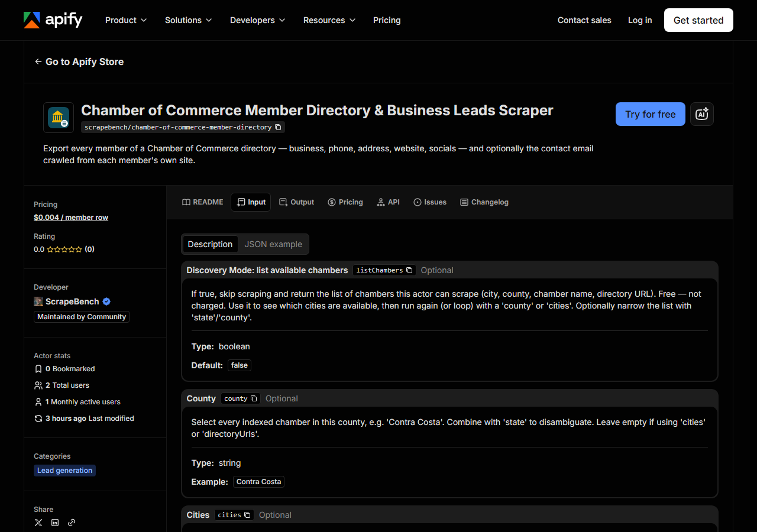Viewport: 757px width, 532px height.
Task: Click the ScrapeBench verified badge
Action: click(106, 301)
